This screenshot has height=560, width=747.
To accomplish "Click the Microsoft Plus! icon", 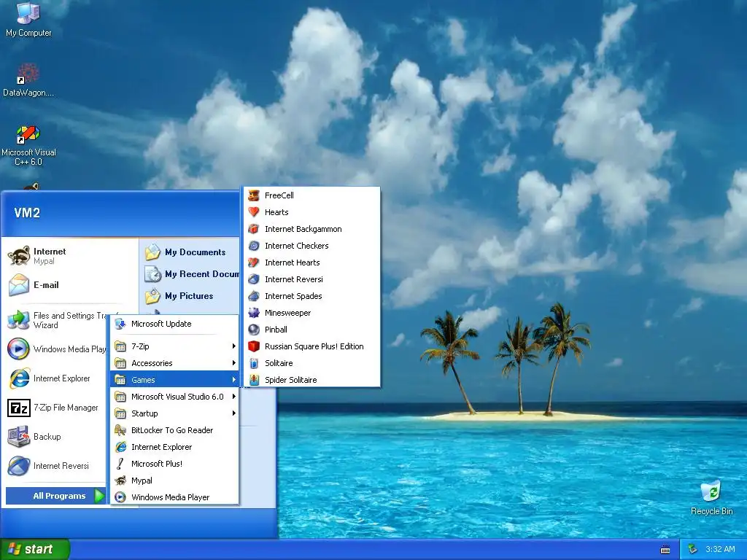I will [x=120, y=463].
